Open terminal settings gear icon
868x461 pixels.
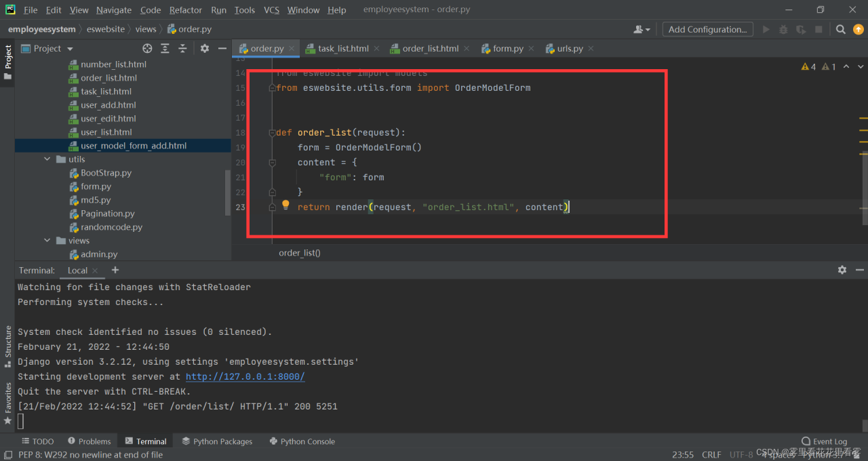click(842, 270)
